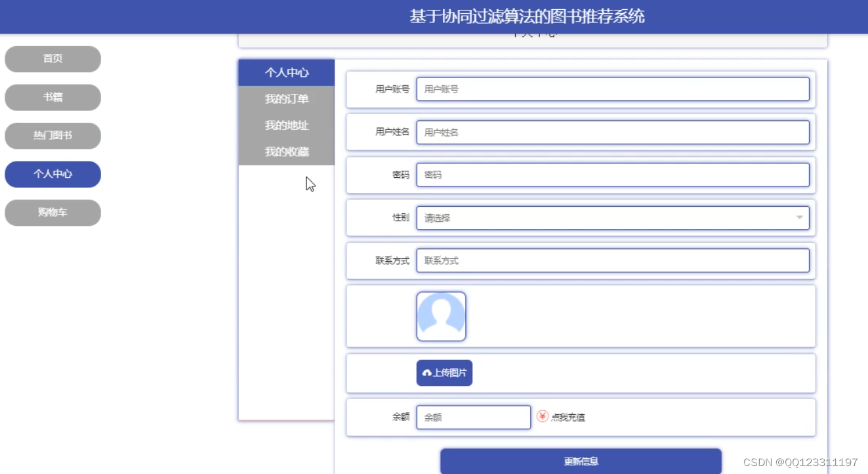
Task: Click the site title 基于协同过滤算法的图书推荐系统
Action: point(527,16)
